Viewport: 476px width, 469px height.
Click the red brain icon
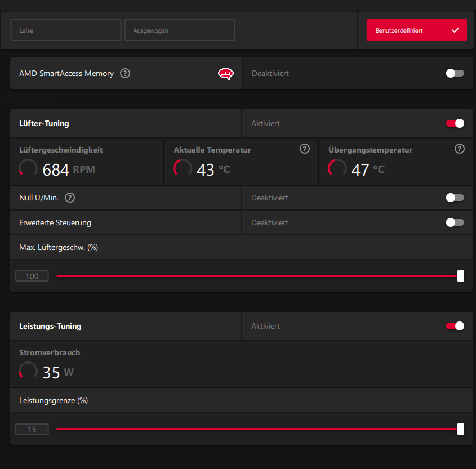tap(226, 73)
